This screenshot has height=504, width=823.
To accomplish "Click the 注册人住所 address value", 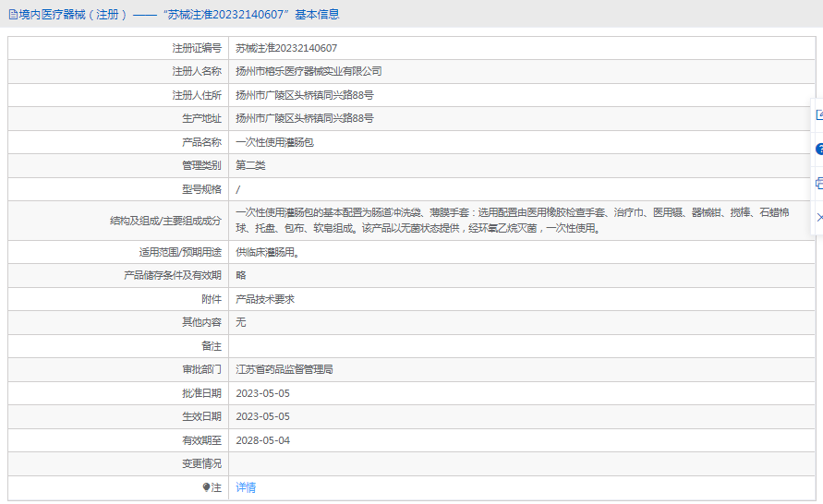I will point(305,95).
